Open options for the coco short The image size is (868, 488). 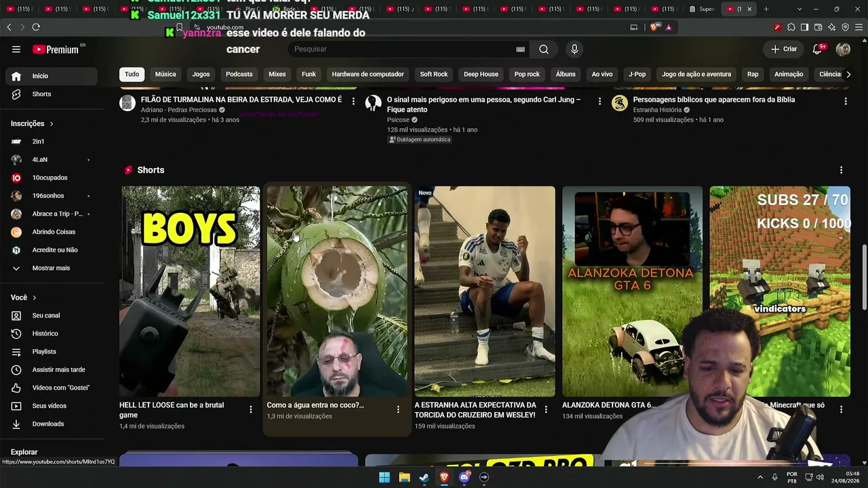[x=398, y=409]
